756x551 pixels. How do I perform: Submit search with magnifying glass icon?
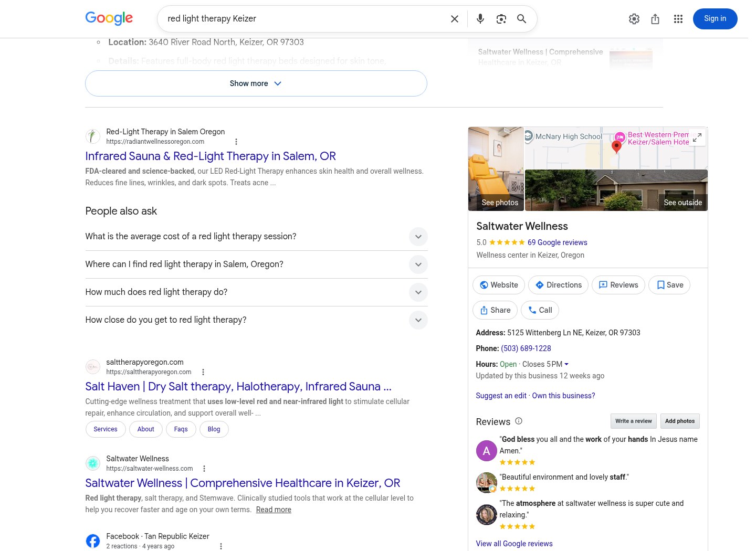522,19
